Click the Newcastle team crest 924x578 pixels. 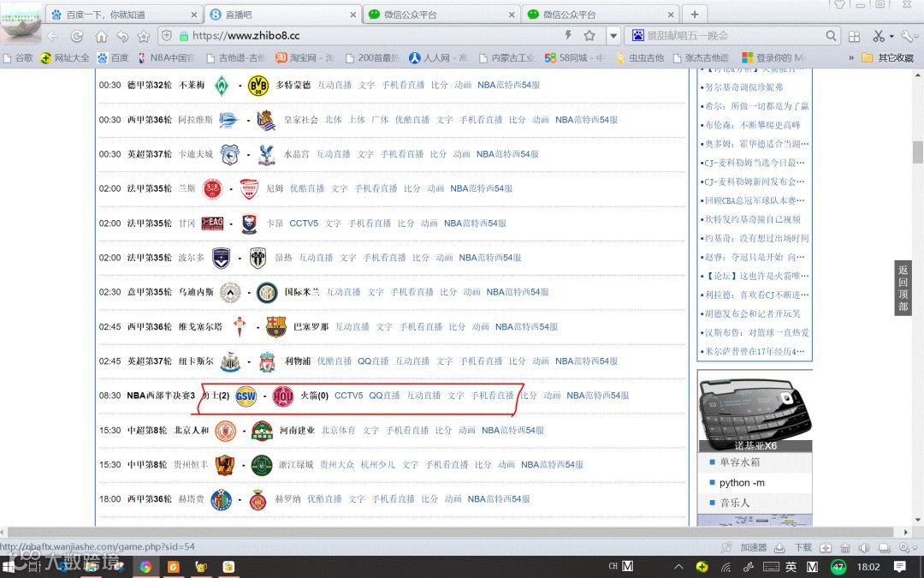tap(230, 361)
